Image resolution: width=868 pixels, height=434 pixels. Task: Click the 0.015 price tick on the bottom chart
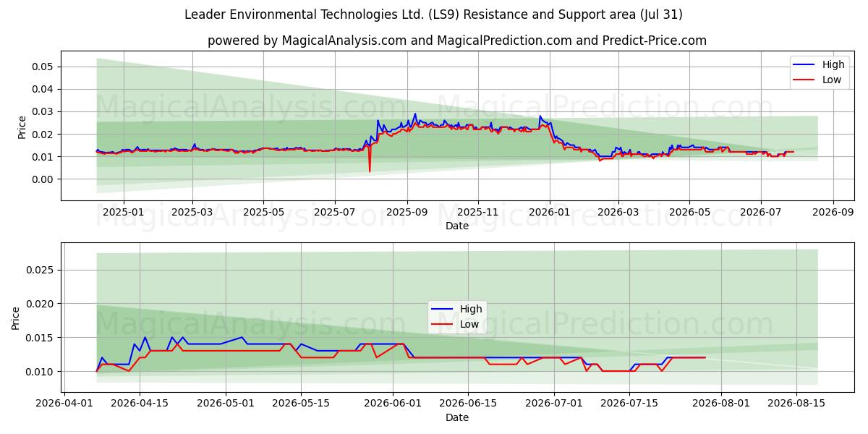(x=41, y=338)
